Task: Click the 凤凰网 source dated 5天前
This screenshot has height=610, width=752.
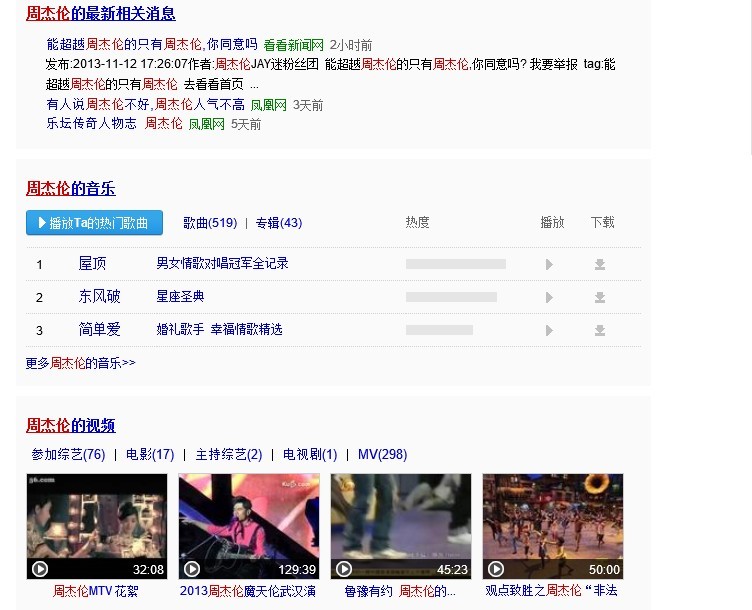Action: (207, 124)
